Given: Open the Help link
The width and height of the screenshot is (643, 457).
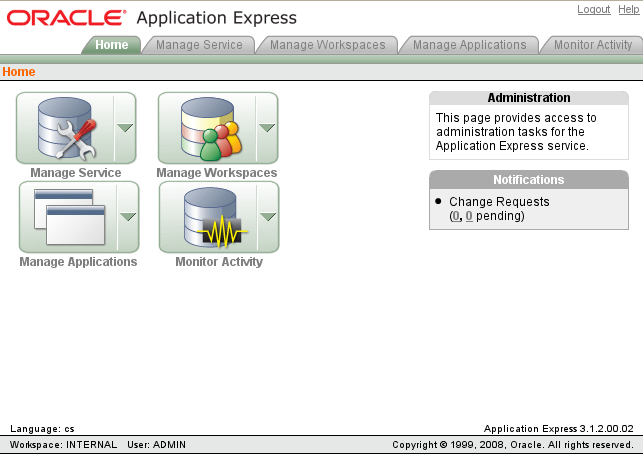Looking at the screenshot, I should pos(628,9).
